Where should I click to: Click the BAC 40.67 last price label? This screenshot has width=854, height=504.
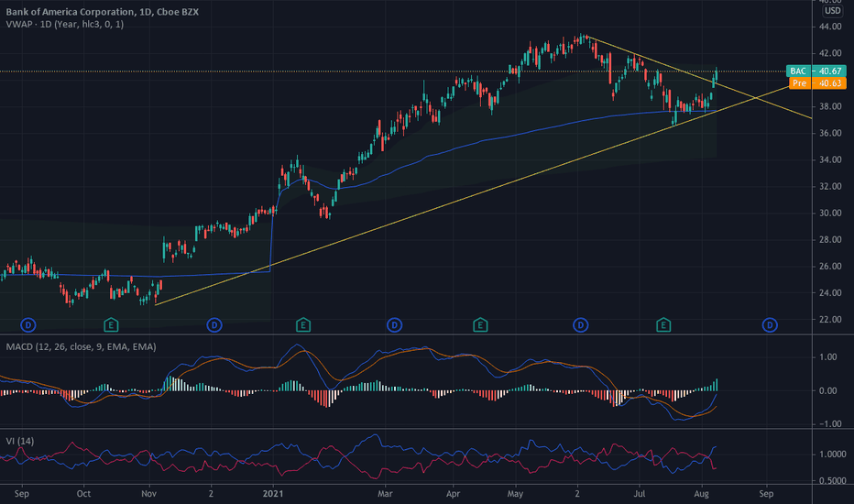pos(816,71)
